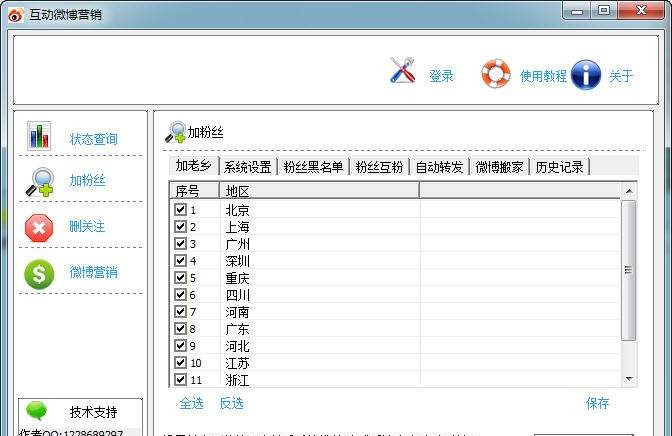Select the 河南 region text

pos(237,312)
